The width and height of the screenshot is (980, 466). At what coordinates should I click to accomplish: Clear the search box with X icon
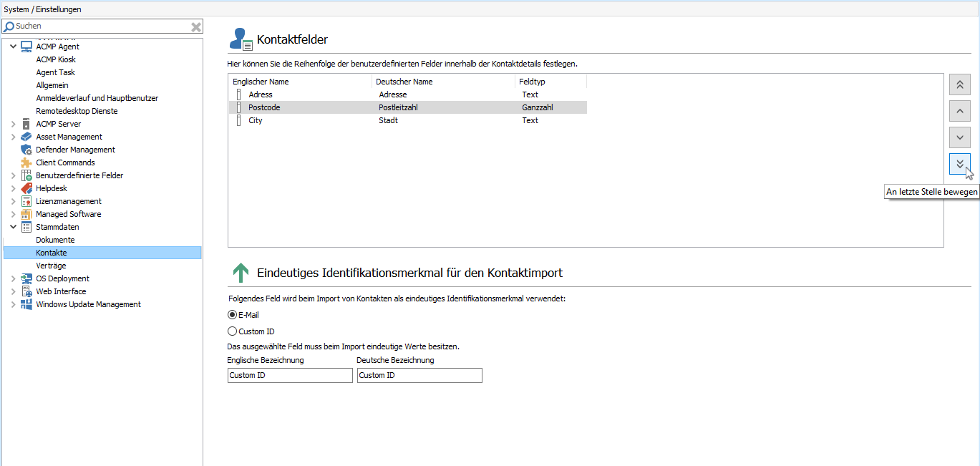[195, 26]
